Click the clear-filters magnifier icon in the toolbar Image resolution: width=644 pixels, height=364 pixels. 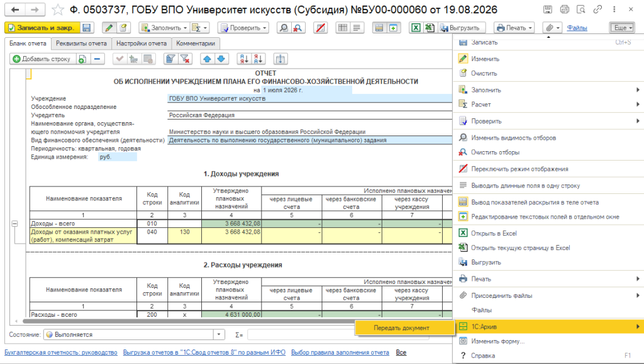(297, 28)
